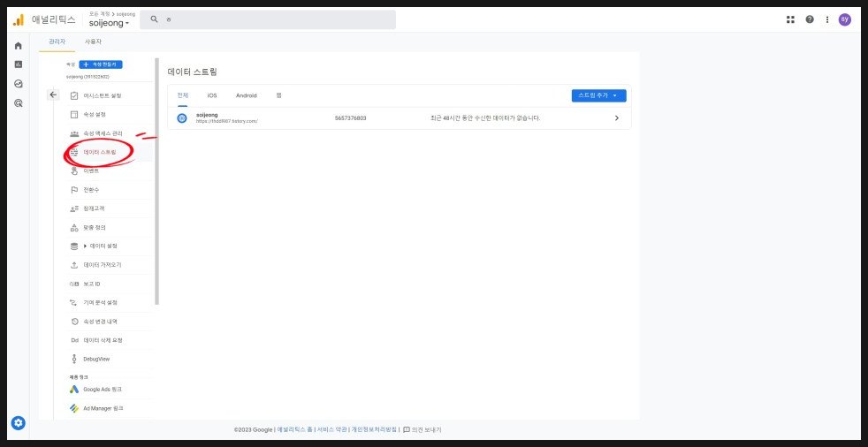The height and width of the screenshot is (447, 868).
Task: Switch to the 사용자 tab
Action: pos(93,42)
